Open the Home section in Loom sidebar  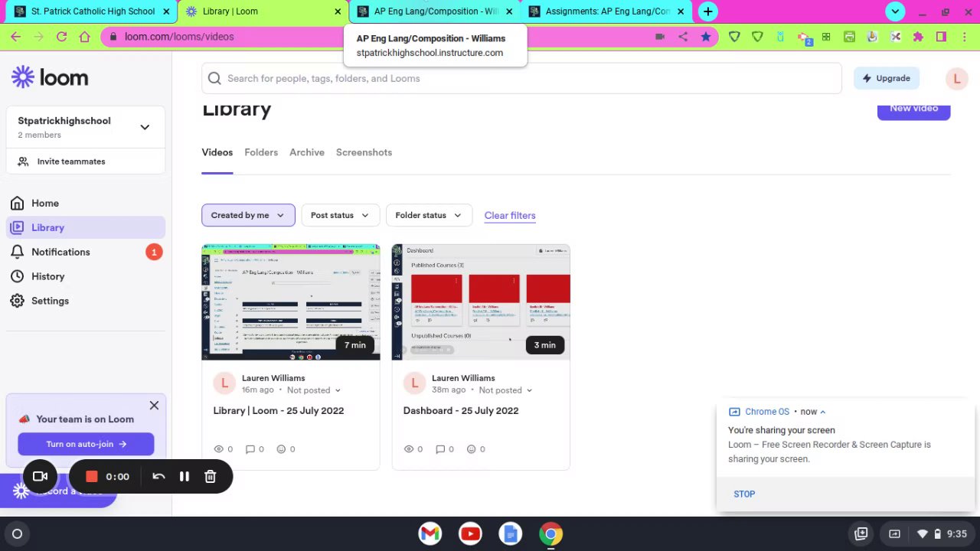(86, 204)
